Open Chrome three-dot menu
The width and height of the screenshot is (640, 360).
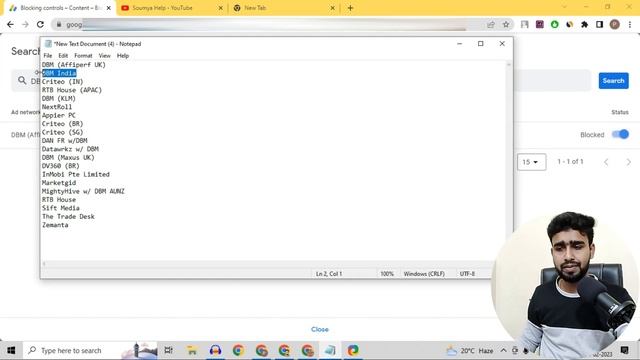point(630,24)
